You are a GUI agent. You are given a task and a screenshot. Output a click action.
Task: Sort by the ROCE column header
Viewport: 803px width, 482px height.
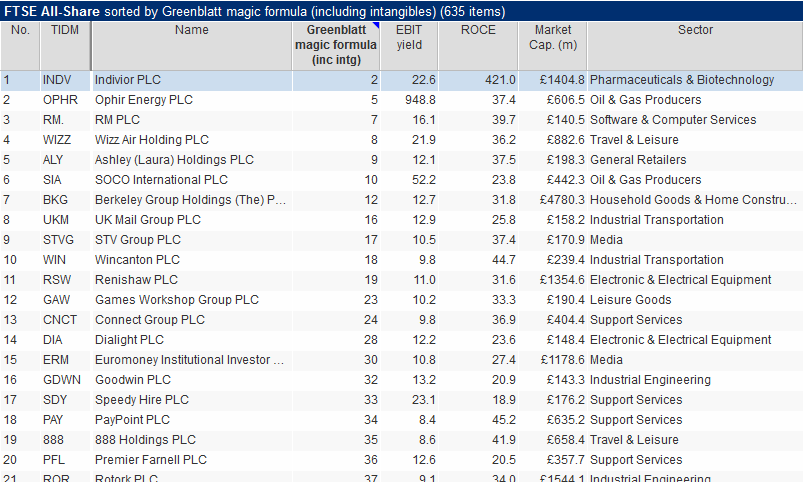[x=478, y=46]
